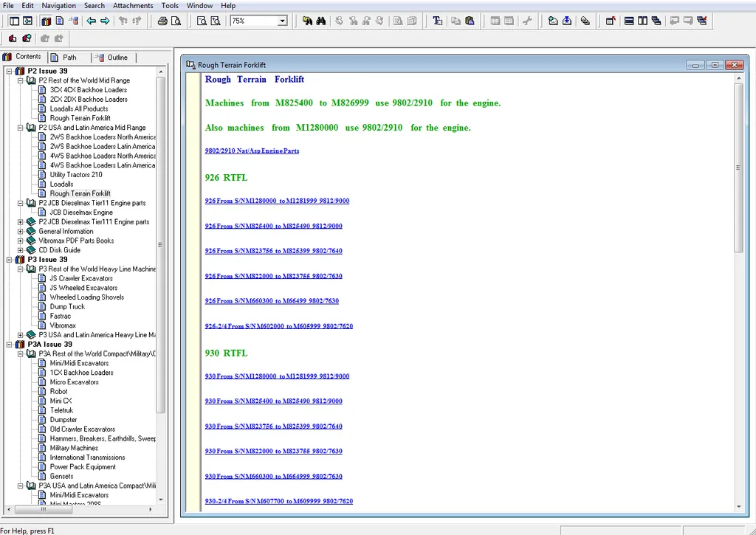Click the Contents books icon in toolbar
Image resolution: width=756 pixels, height=535 pixels.
pyautogui.click(x=47, y=21)
